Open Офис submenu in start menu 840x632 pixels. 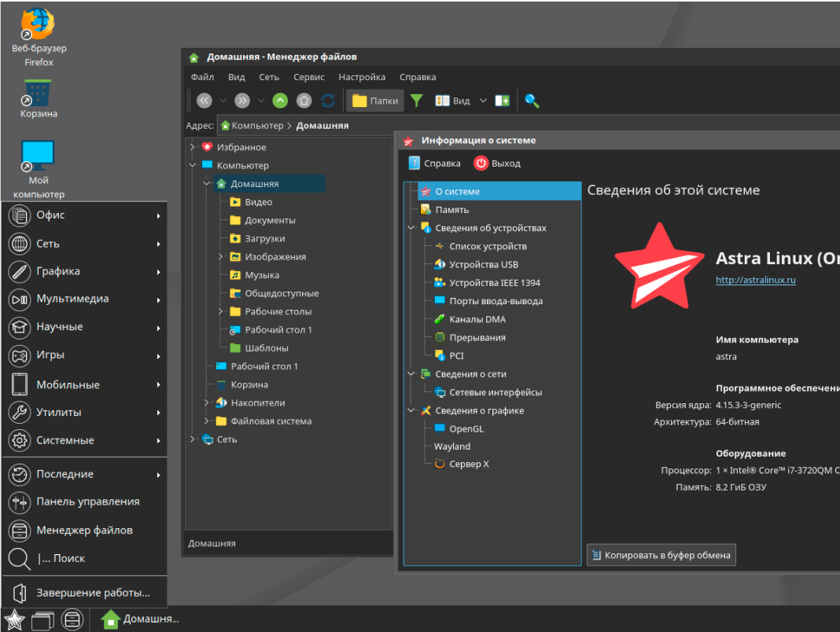pyautogui.click(x=85, y=215)
